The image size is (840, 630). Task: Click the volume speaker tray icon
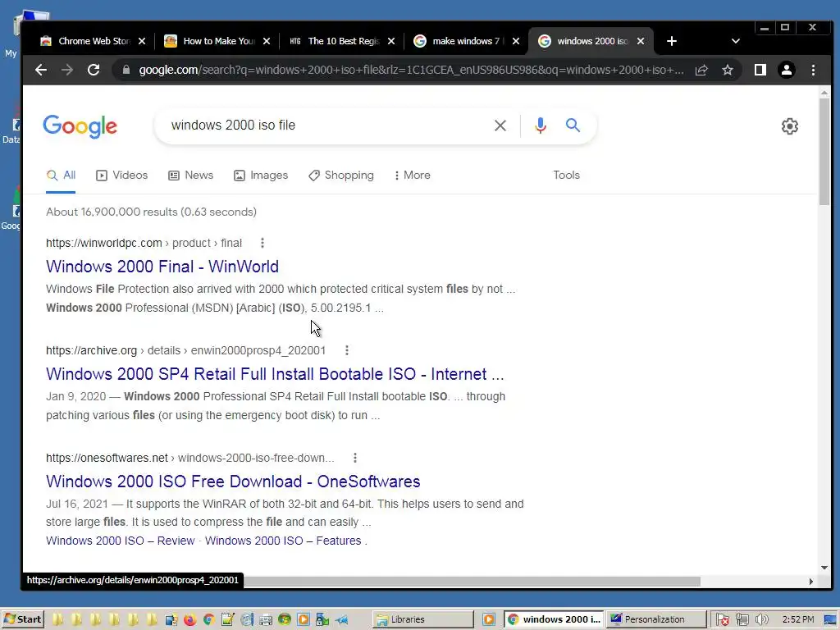(x=761, y=620)
